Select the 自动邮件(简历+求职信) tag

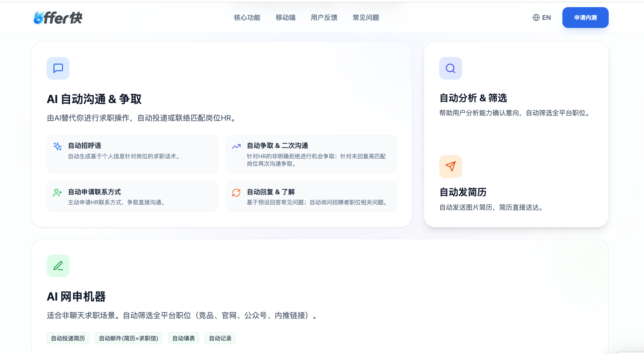pos(129,338)
